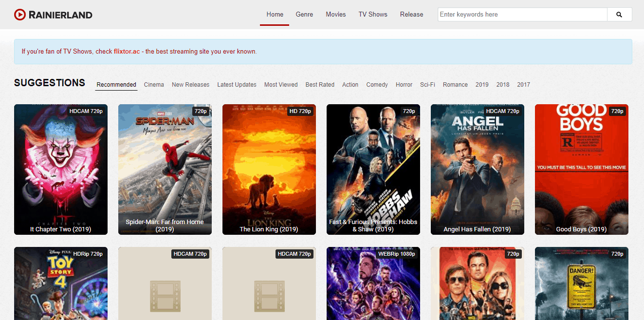Show suggestions from 2019

[x=482, y=85]
